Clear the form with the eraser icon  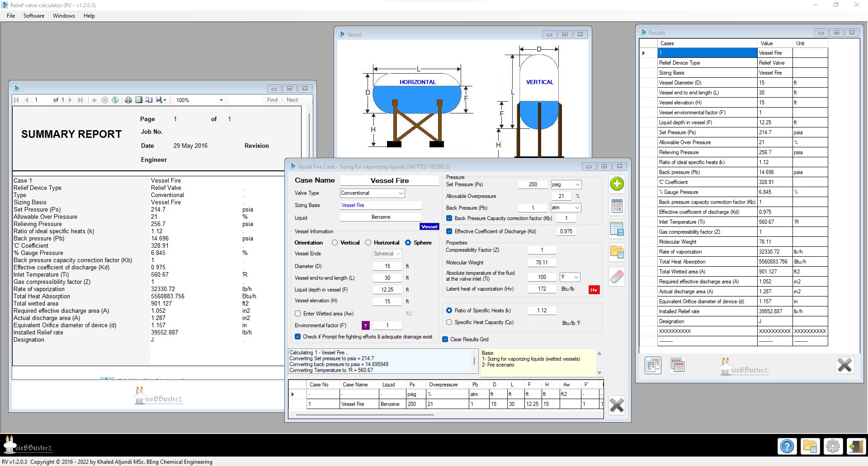pos(616,276)
